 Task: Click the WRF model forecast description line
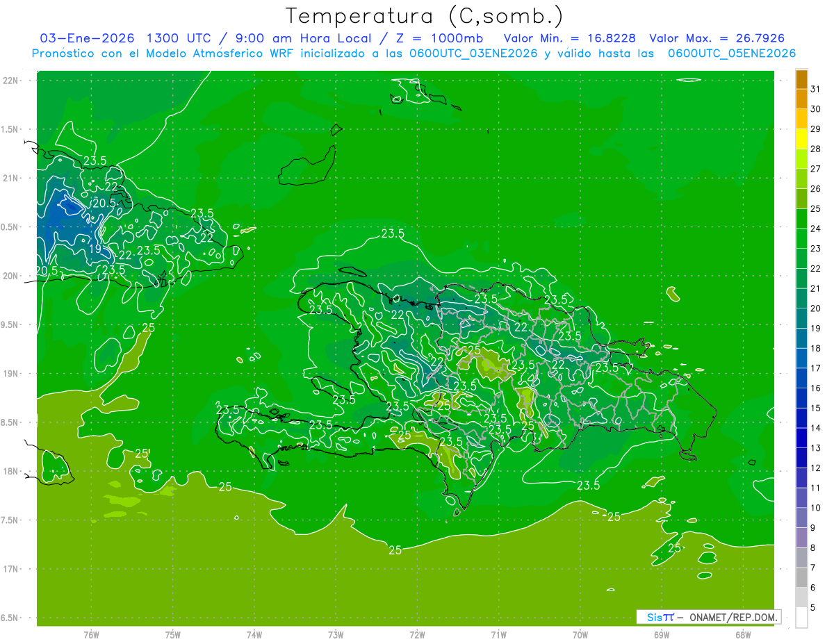point(414,53)
